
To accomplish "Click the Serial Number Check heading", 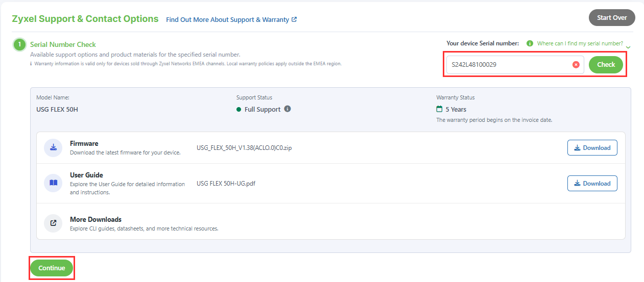I will click(x=63, y=45).
